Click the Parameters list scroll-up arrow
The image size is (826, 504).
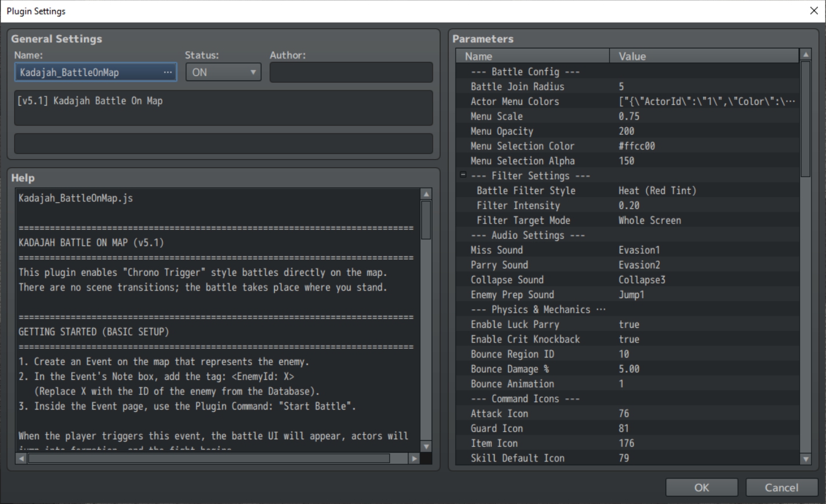pos(806,55)
